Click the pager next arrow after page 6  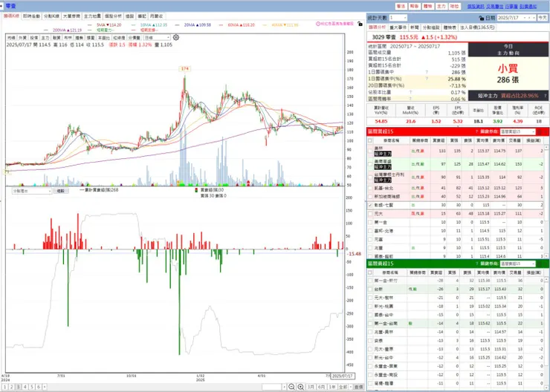45,387
